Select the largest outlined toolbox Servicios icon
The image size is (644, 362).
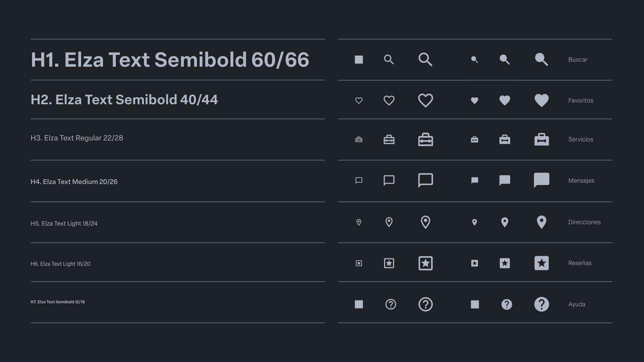(426, 139)
